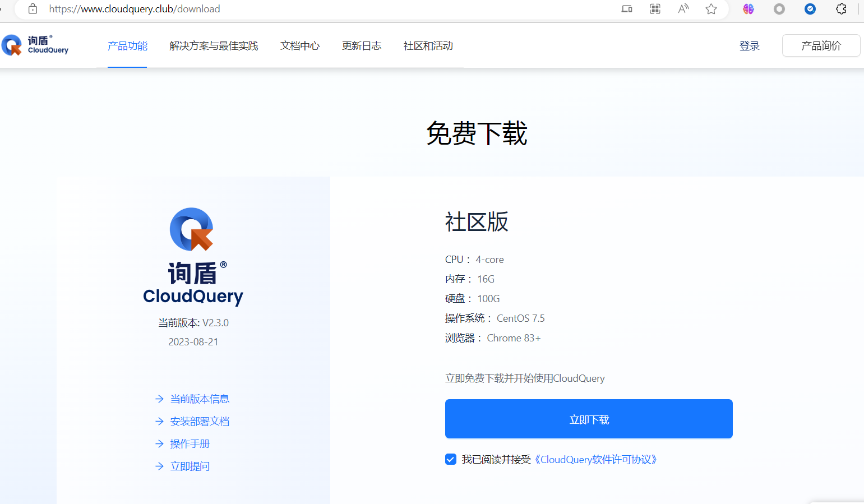The image size is (864, 504).
Task: Click the 操作系统： CentOS 7.5 line
Action: click(495, 318)
